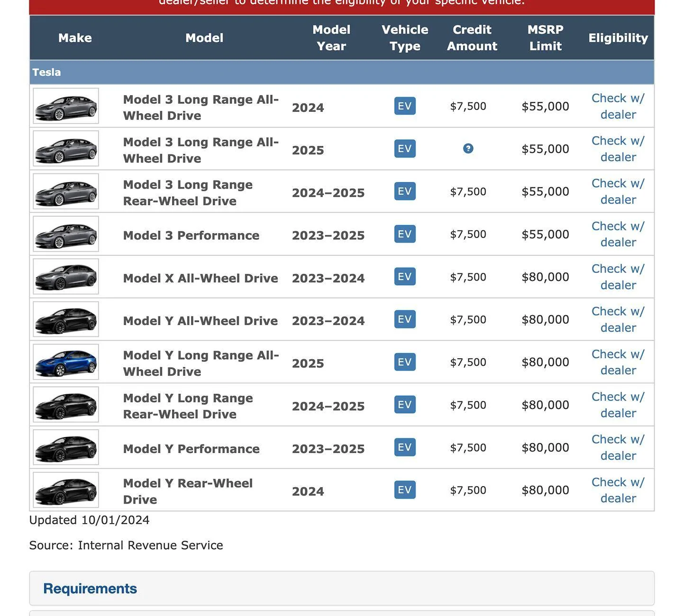This screenshot has height=616, width=683.
Task: Click the 'Updated 10/01/2024' text
Action: pos(89,520)
